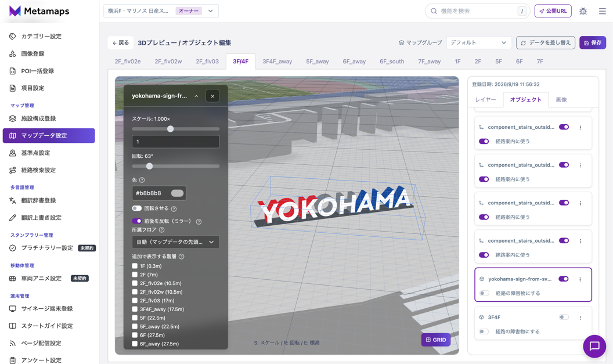The width and height of the screenshot is (613, 364).
Task: Show help for 前後を反転 (ミラー)
Action: click(199, 222)
